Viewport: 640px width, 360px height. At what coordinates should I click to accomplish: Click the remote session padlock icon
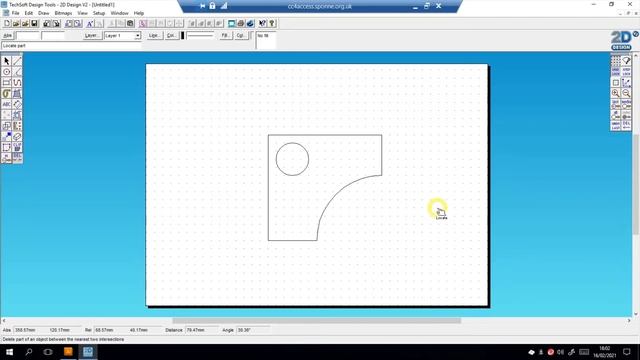(212, 6)
